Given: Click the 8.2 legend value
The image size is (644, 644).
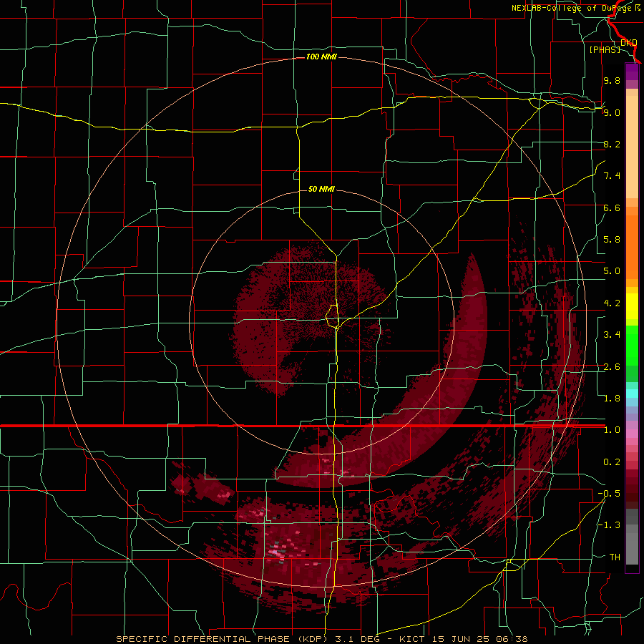Looking at the screenshot, I should pos(612,144).
